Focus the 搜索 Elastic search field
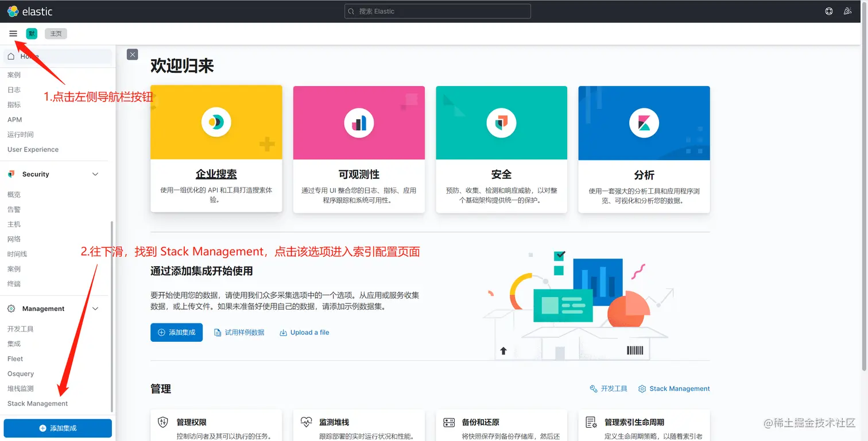The image size is (868, 441). [x=437, y=11]
